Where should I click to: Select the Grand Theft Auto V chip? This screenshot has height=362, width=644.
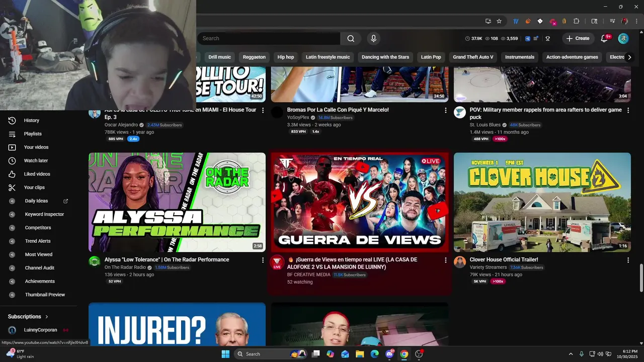pyautogui.click(x=473, y=57)
